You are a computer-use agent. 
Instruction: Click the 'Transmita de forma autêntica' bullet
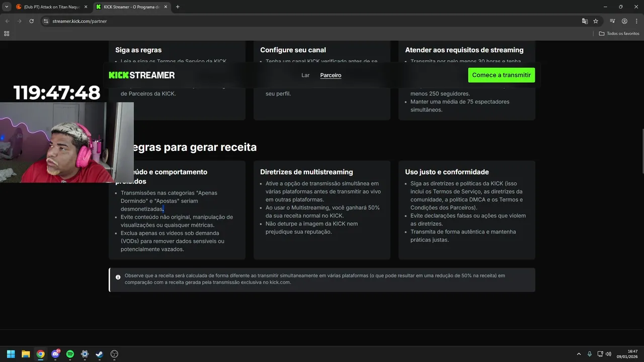463,236
